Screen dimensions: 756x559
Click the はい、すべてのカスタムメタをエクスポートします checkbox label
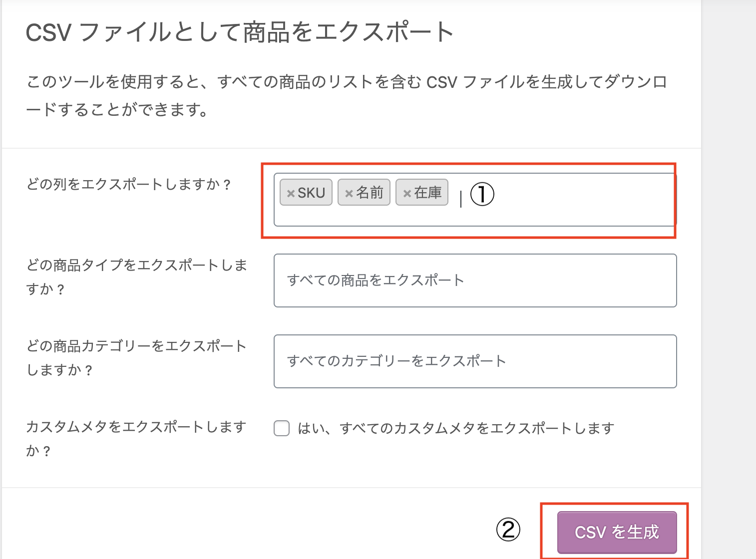point(455,428)
